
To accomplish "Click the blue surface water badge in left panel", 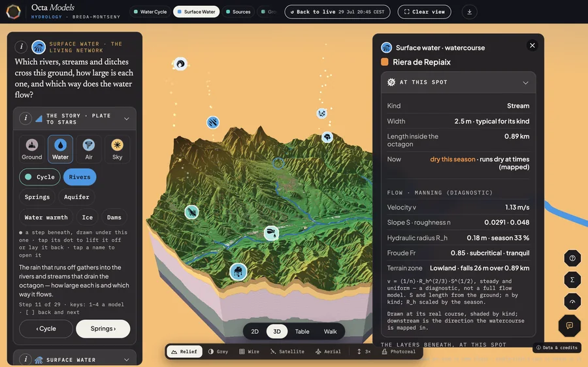I will click(x=39, y=47).
